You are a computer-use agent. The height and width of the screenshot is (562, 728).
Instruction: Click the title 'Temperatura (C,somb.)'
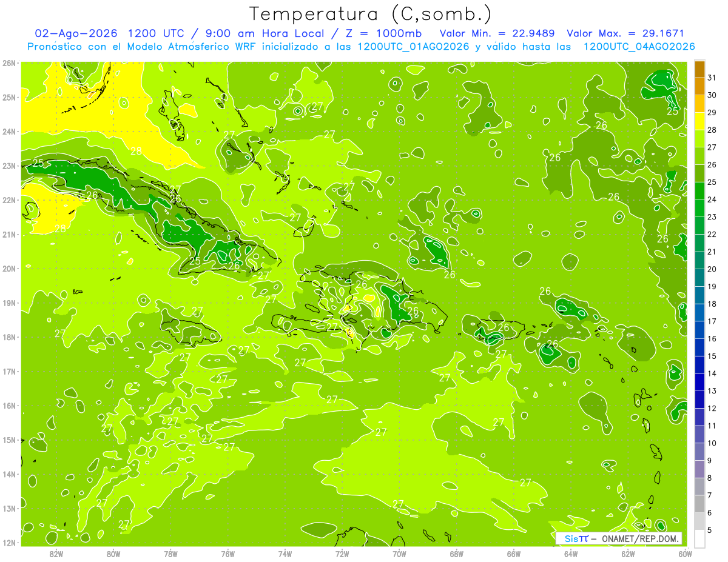click(x=371, y=14)
